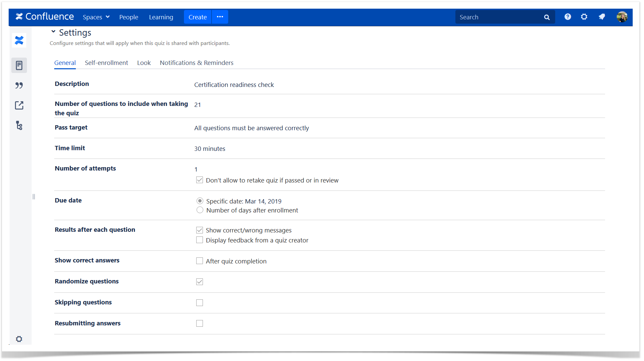Disable 'Show correct/wrong messages' checkbox
Image resolution: width=644 pixels, height=361 pixels.
click(x=200, y=230)
